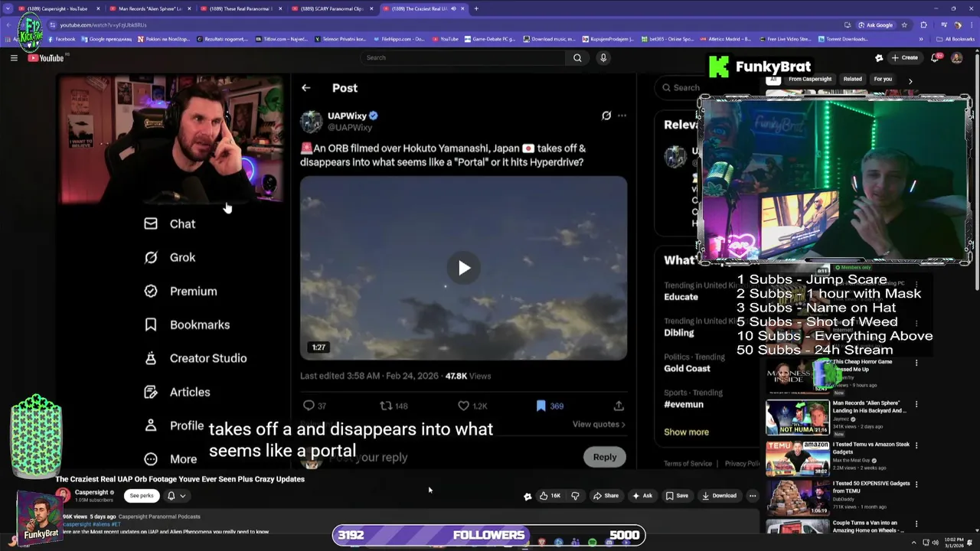Click the Create button on YouTube
Screen dimensions: 980x551
tap(904, 58)
